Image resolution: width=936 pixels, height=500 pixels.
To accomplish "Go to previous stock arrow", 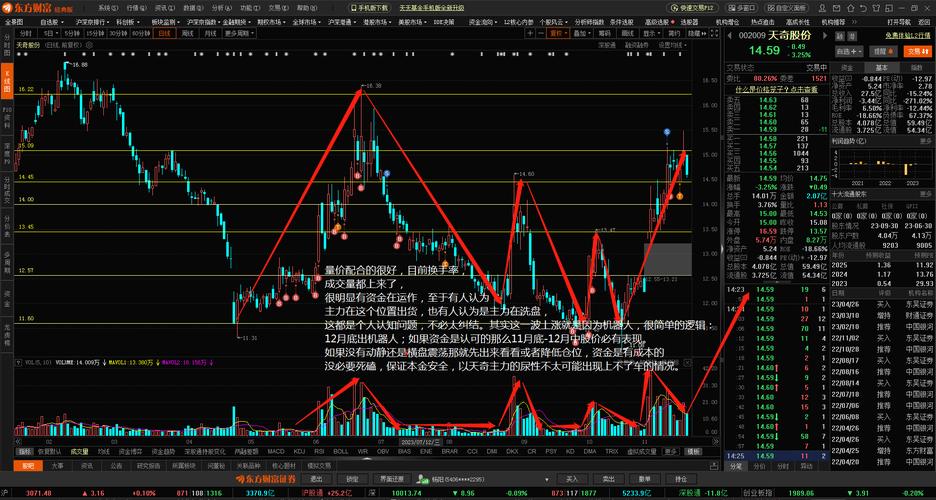I will point(729,35).
